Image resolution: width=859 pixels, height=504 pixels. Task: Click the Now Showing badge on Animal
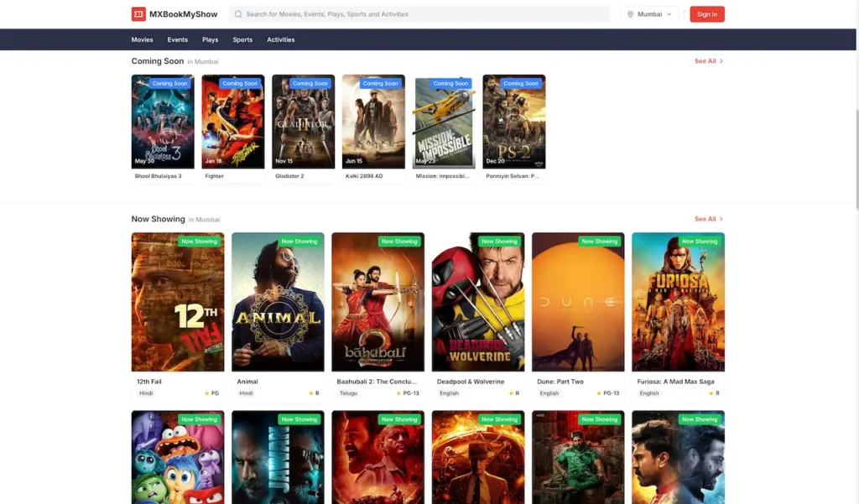tap(299, 241)
